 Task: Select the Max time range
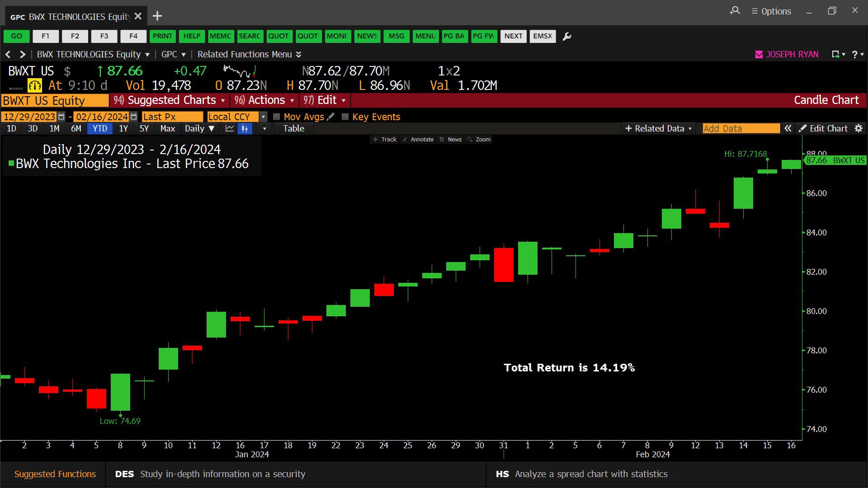(x=167, y=129)
